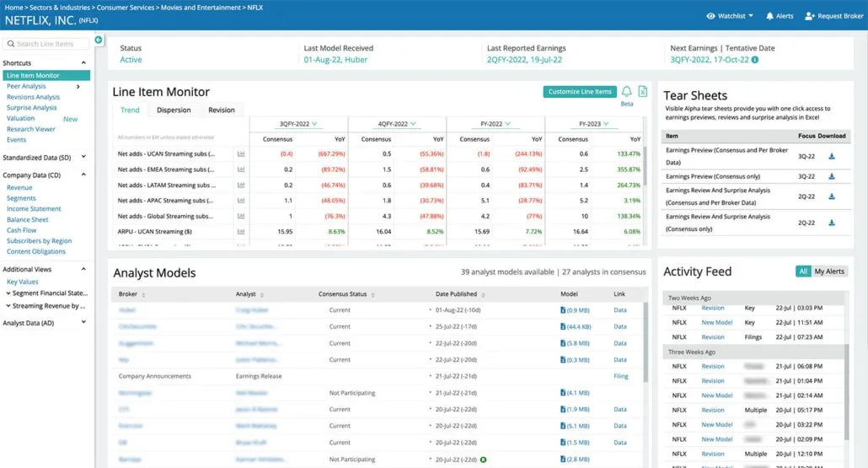The width and height of the screenshot is (868, 468).
Task: Expand Segment Financial State... tree item
Action: pos(8,293)
